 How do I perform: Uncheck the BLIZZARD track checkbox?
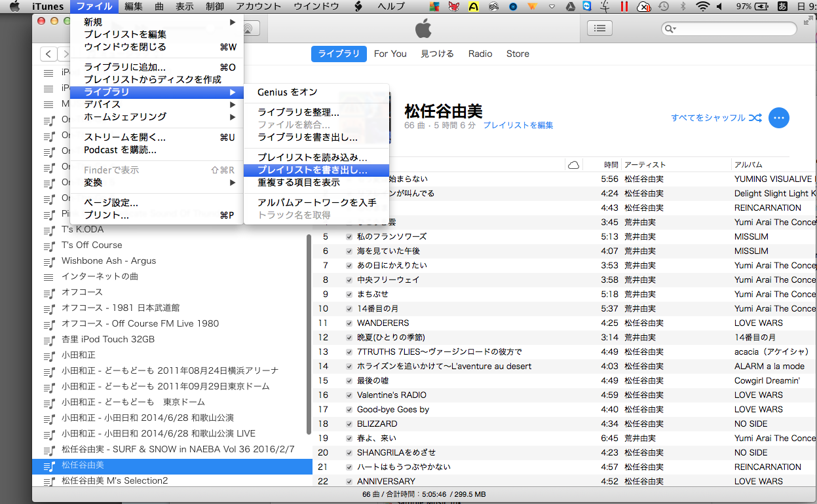tap(349, 424)
